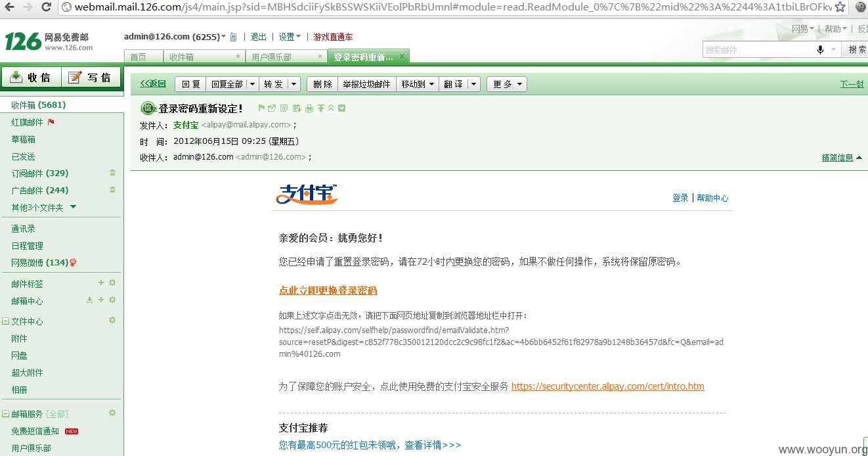
Task: Click the 收信 receive mail button
Action: 31,78
